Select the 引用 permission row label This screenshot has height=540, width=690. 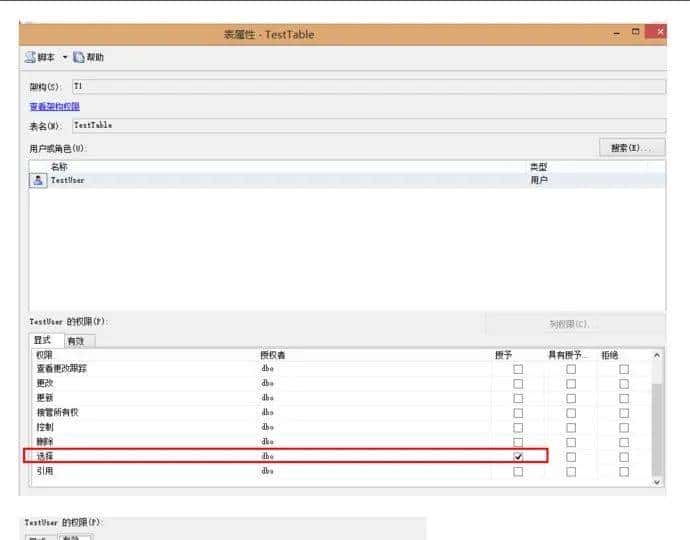(x=45, y=471)
